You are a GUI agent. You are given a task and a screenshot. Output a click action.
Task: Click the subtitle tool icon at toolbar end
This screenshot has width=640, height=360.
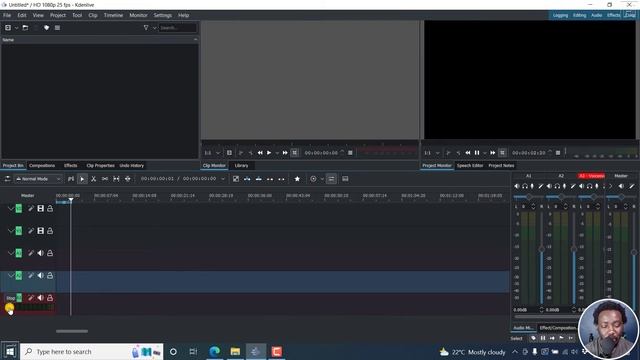[x=345, y=179]
